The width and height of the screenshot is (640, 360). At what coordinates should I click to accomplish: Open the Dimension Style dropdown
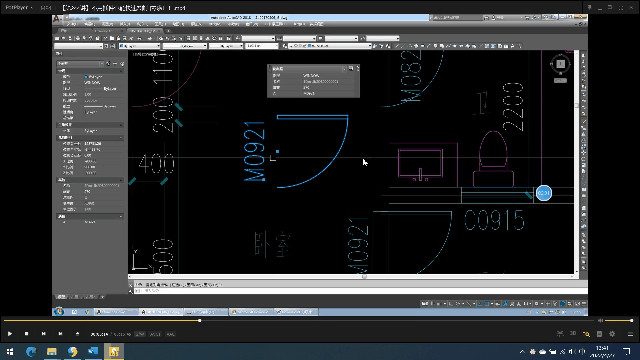point(300,38)
